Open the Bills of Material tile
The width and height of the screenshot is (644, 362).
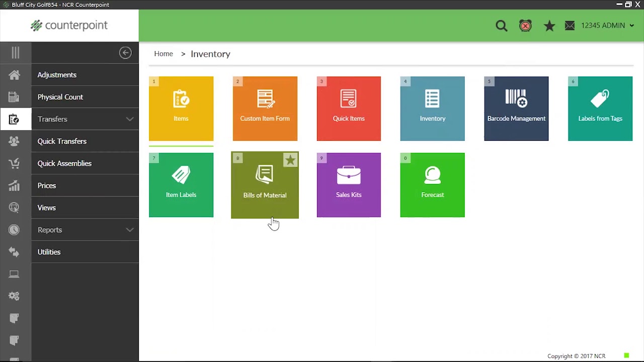(x=265, y=185)
